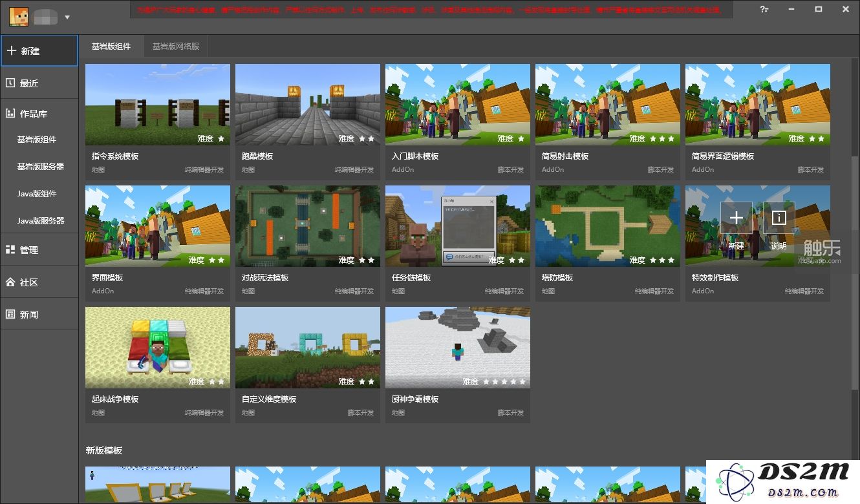Click the 新建 sidebar button
This screenshot has width=860, height=504.
(39, 51)
